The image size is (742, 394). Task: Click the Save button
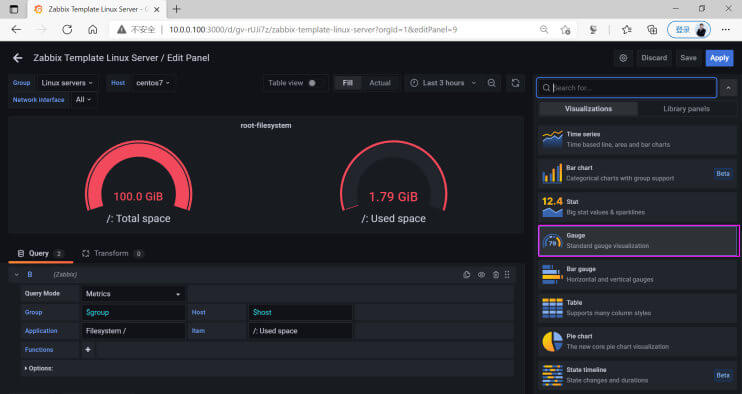click(x=688, y=58)
